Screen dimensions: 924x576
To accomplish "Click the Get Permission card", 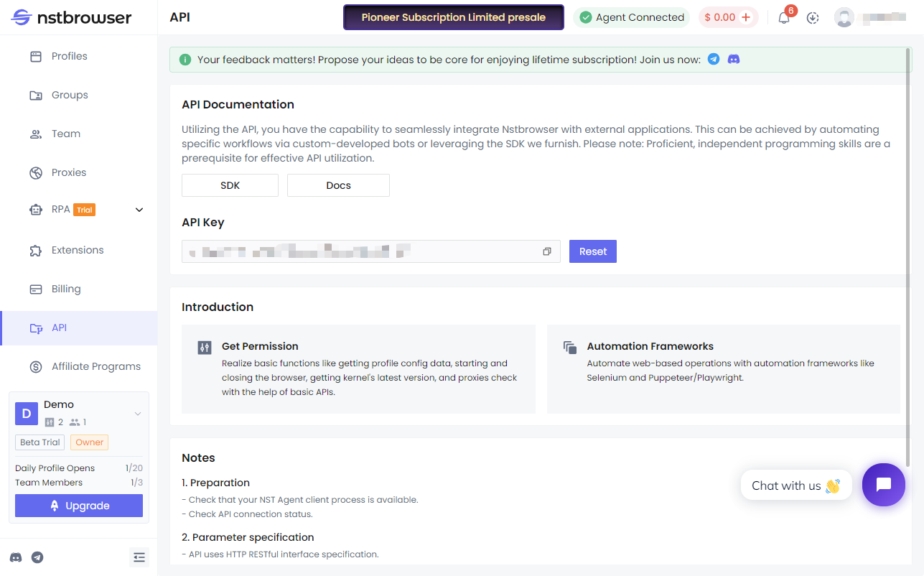I will point(358,369).
